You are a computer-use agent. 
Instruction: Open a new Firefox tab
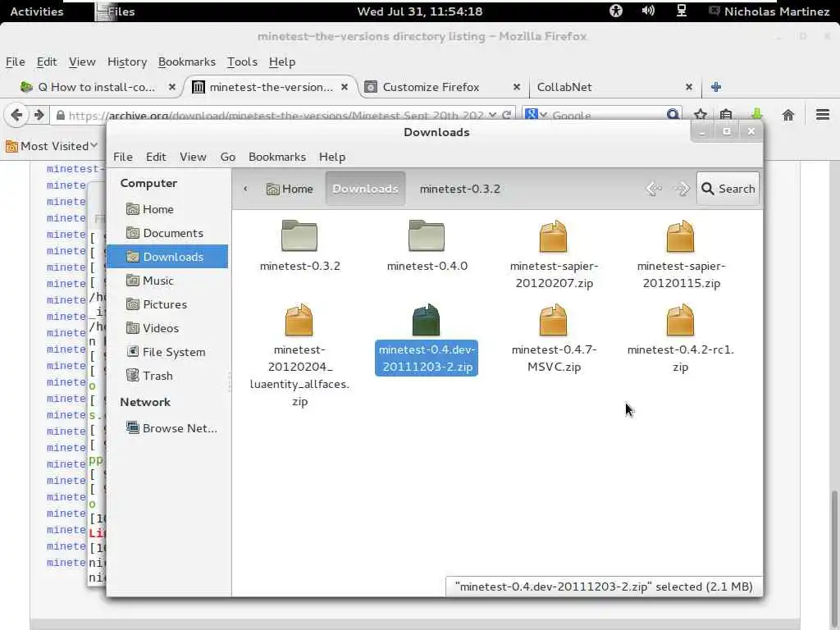[x=716, y=87]
